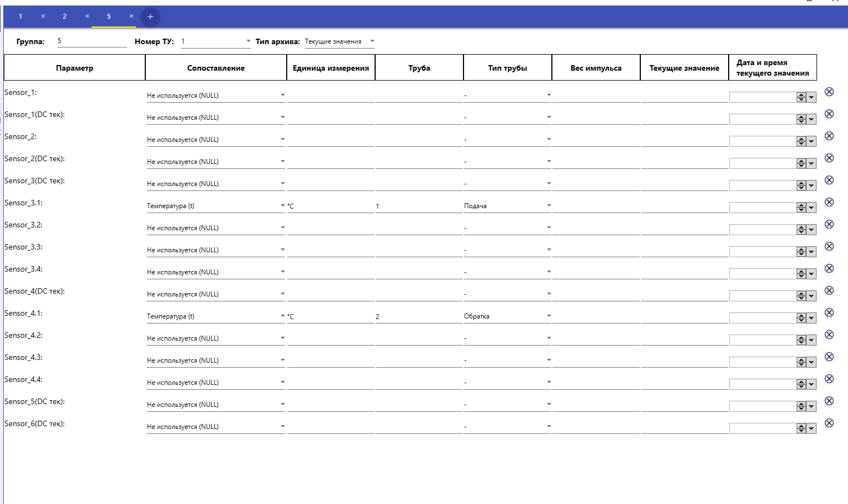Click the circled X icon for Sensor_3.1
The image size is (848, 504).
[829, 202]
